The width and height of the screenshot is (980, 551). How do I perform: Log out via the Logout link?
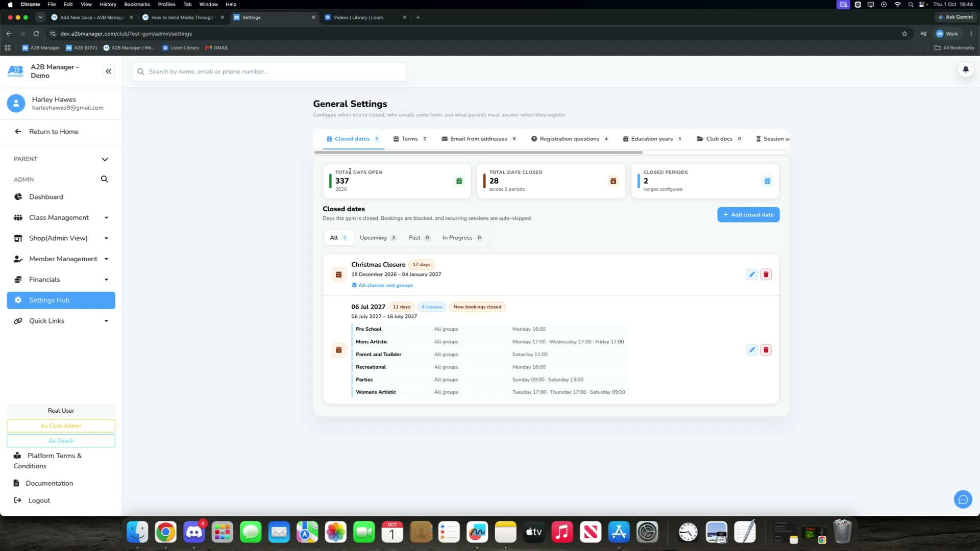pyautogui.click(x=39, y=501)
